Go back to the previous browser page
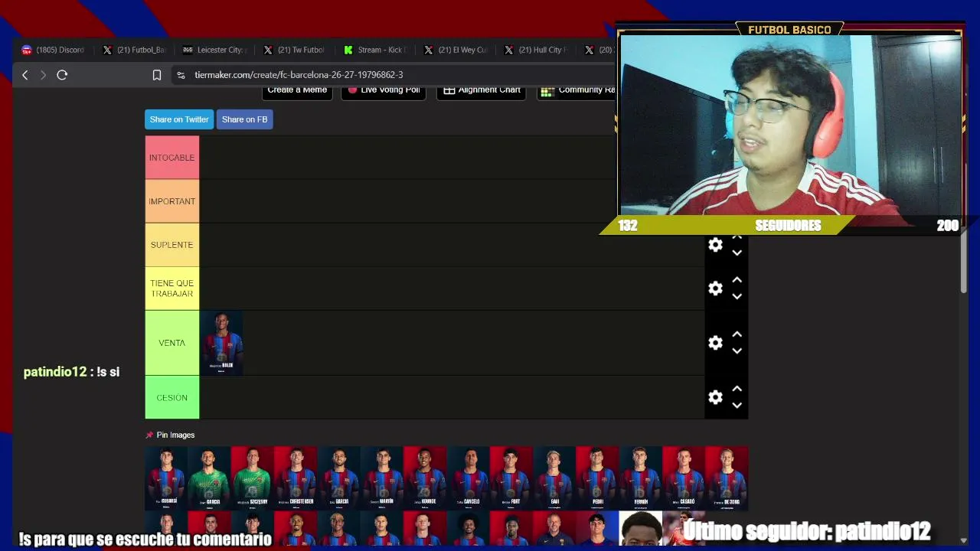980x551 pixels. click(25, 75)
